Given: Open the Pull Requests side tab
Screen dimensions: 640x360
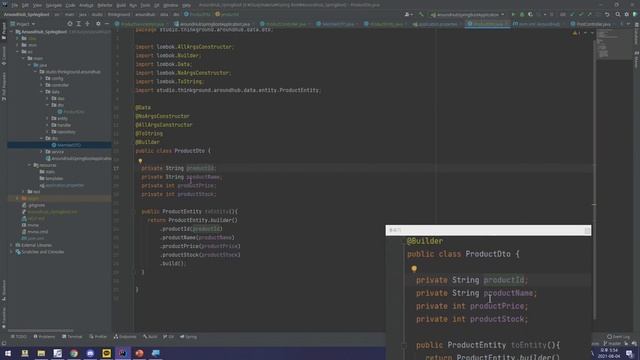Looking at the screenshot, I should (x=4, y=86).
